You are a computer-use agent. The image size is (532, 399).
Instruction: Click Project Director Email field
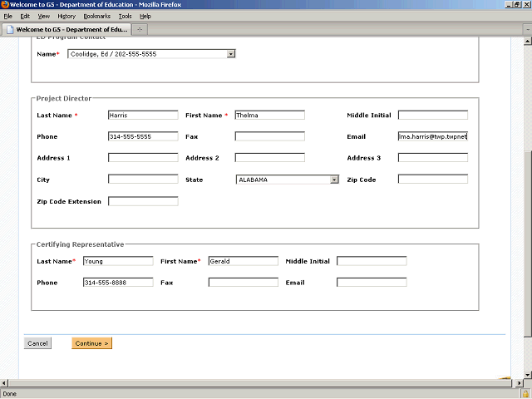pyautogui.click(x=433, y=136)
